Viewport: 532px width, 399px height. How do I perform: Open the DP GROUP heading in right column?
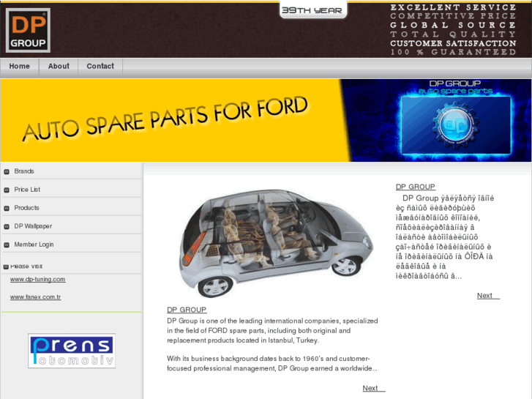tap(416, 187)
